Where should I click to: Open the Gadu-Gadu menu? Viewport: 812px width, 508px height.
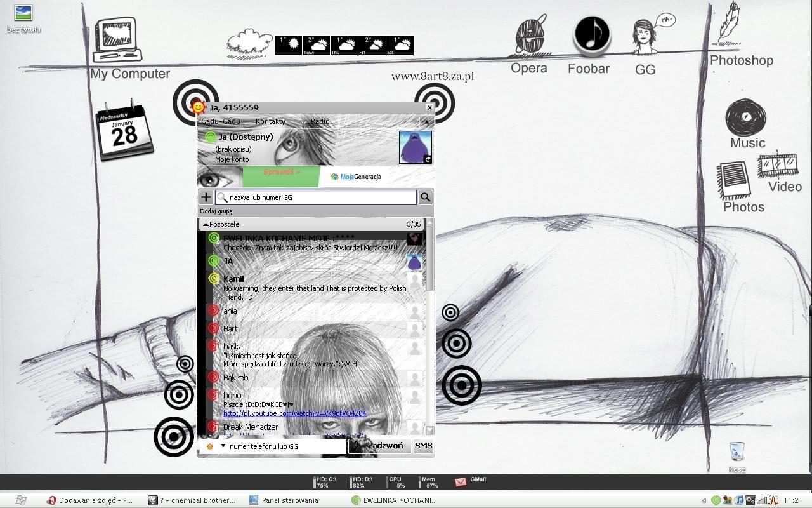pyautogui.click(x=220, y=121)
